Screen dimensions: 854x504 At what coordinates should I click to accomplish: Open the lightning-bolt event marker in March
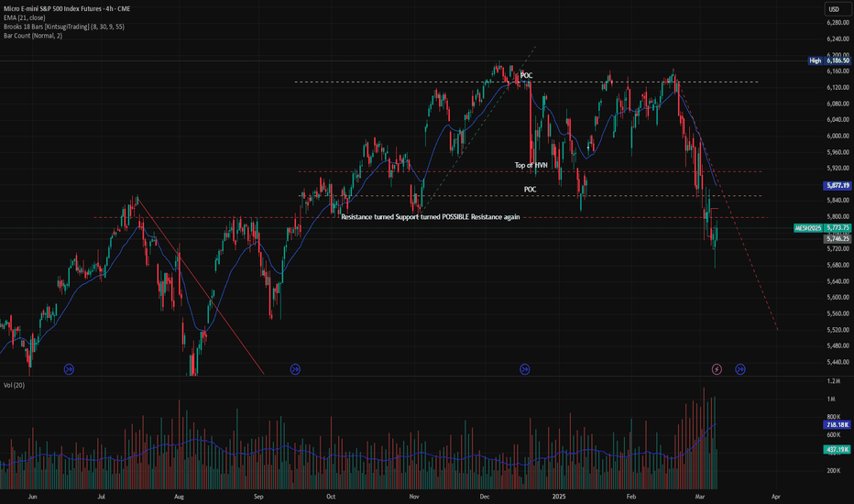pyautogui.click(x=717, y=369)
